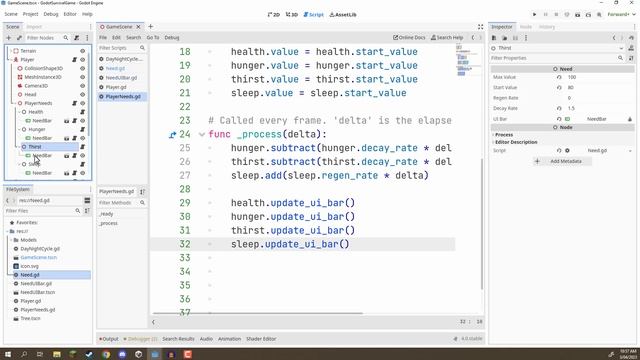
Task: Hide the MeshInstance3D node
Action: (x=82, y=77)
